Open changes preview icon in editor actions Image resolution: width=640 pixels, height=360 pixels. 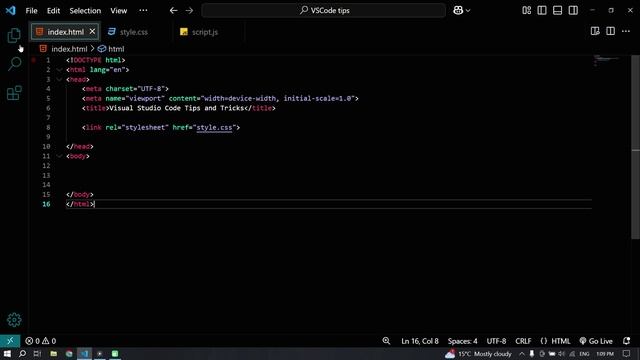595,31
